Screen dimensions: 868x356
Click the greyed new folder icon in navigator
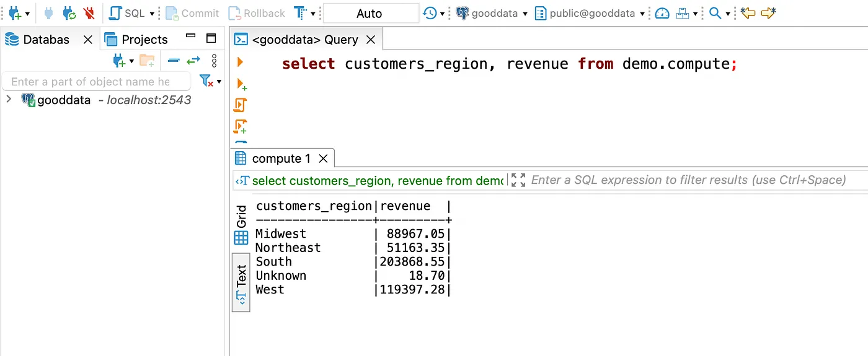147,60
